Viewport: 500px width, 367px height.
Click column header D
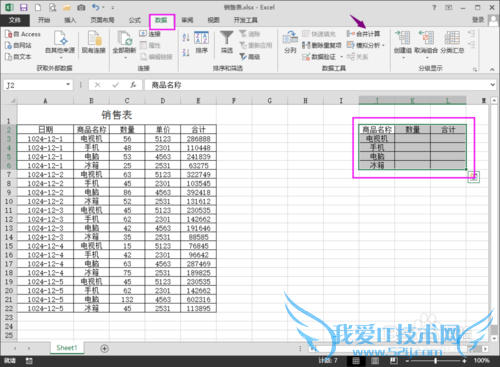coord(163,100)
